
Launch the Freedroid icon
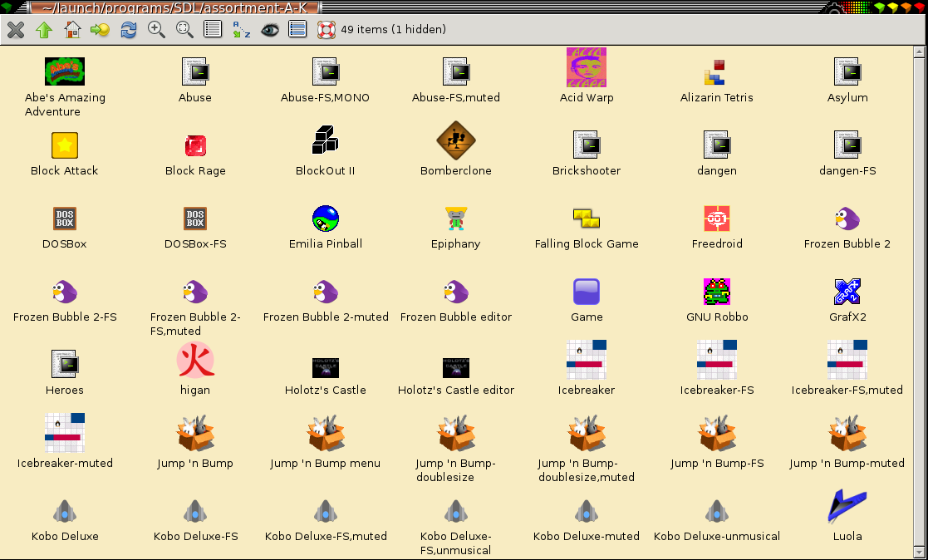(x=717, y=219)
